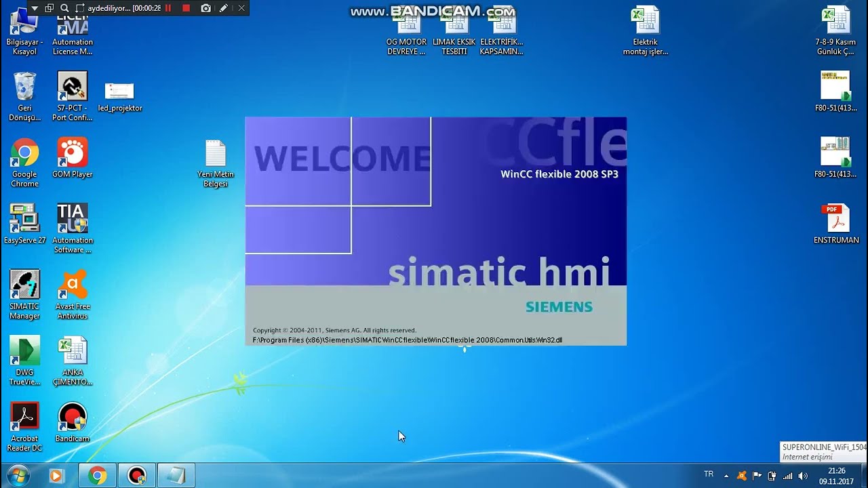Open the volume speaker tray icon
The height and width of the screenshot is (488, 868).
point(804,476)
